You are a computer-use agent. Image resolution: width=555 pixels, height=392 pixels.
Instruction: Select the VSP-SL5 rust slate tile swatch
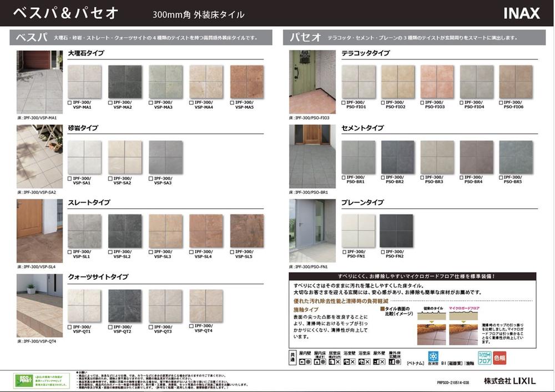pos(247,231)
